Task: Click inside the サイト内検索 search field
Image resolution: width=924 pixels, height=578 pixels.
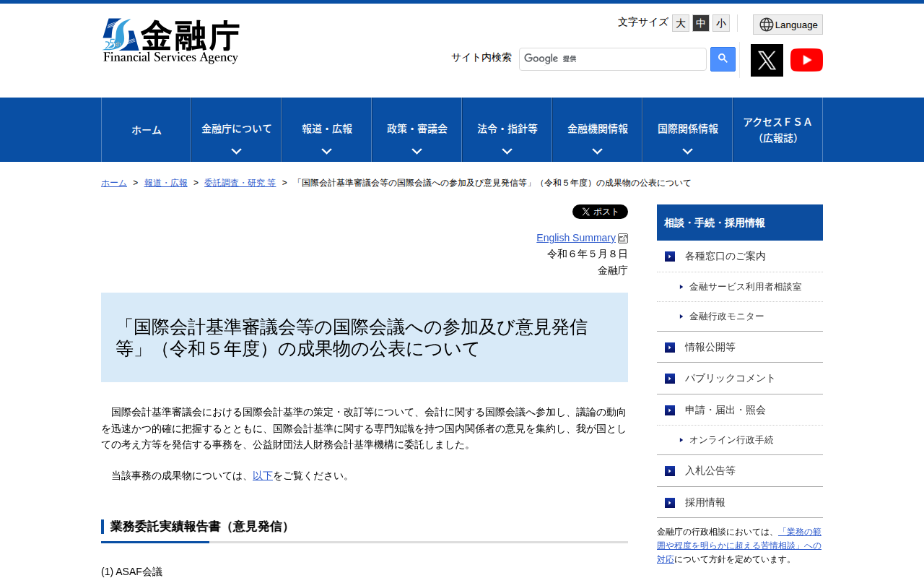Action: pos(612,59)
